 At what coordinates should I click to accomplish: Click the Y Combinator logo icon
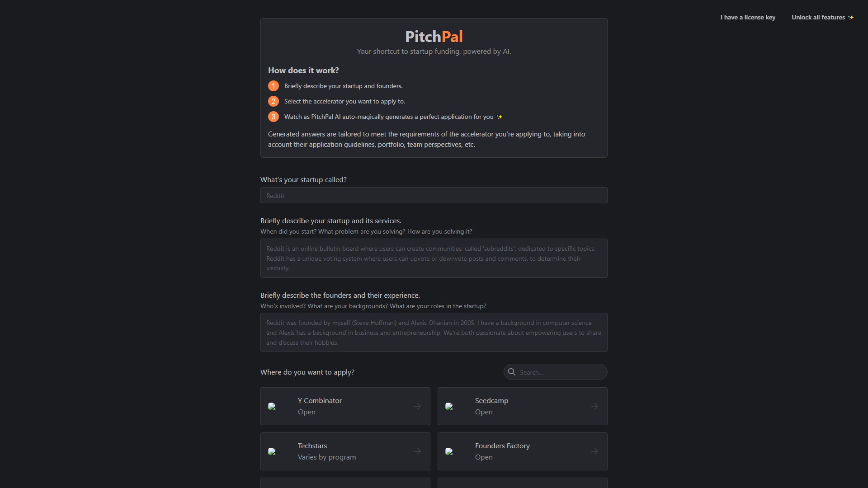(272, 406)
